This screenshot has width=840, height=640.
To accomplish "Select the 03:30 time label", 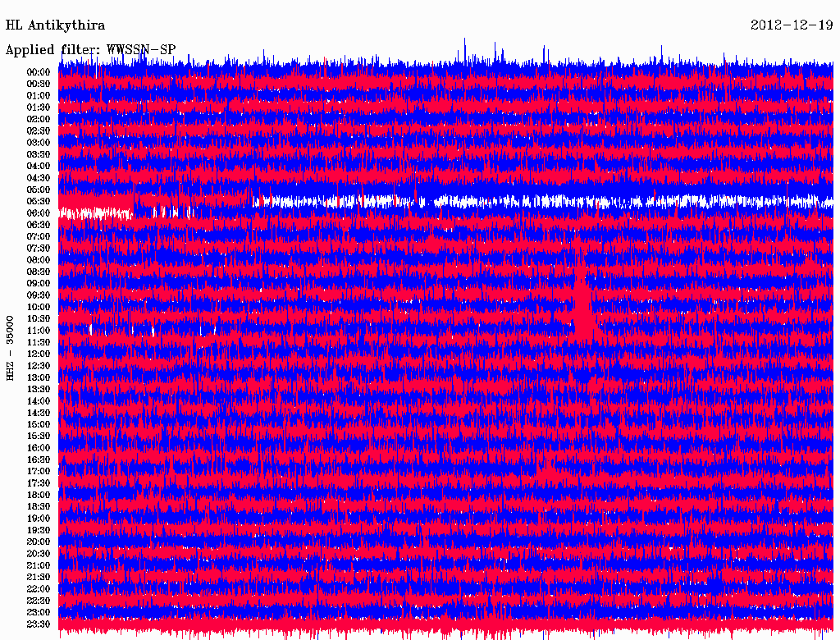I will (x=39, y=154).
